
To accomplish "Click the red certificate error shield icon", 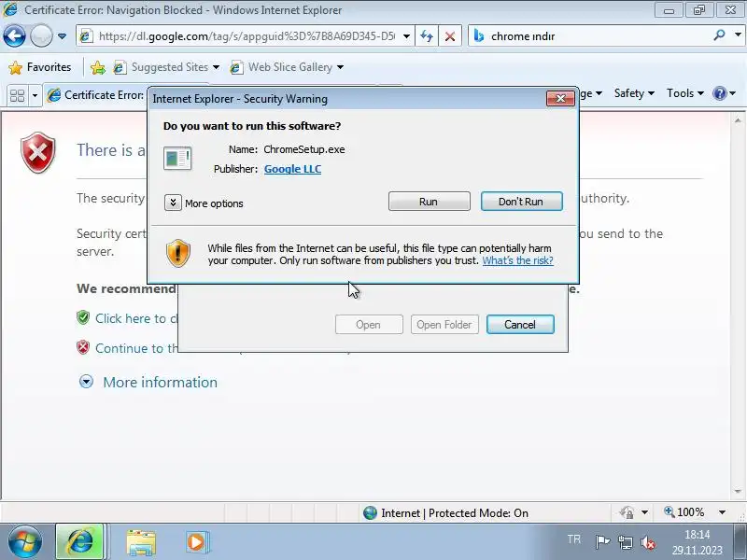I will (38, 152).
